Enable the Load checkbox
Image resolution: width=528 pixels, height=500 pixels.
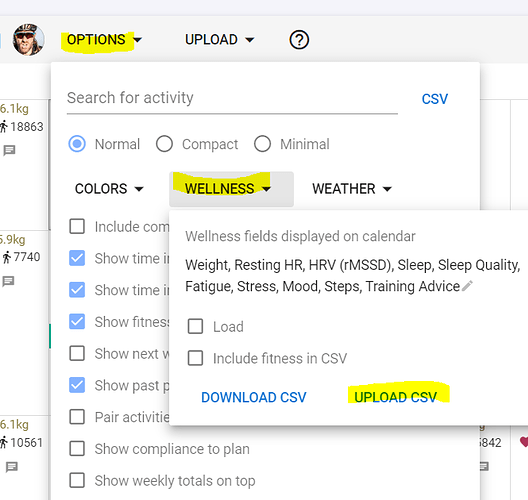point(195,326)
